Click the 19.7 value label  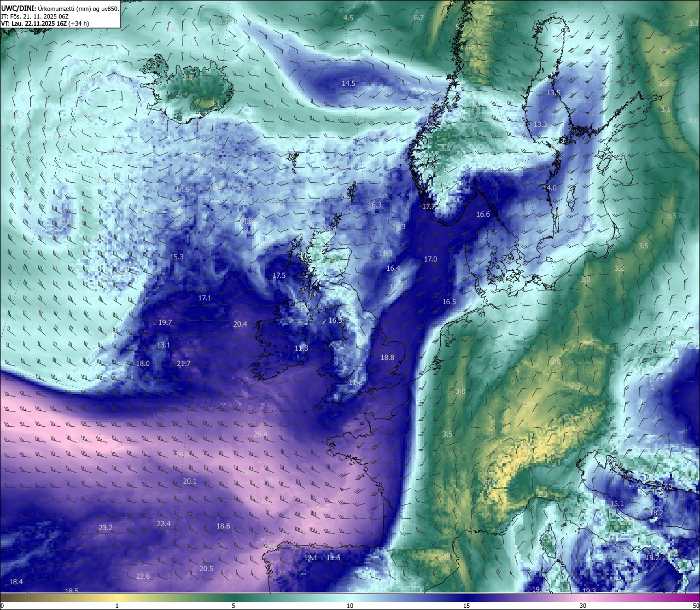click(x=165, y=323)
